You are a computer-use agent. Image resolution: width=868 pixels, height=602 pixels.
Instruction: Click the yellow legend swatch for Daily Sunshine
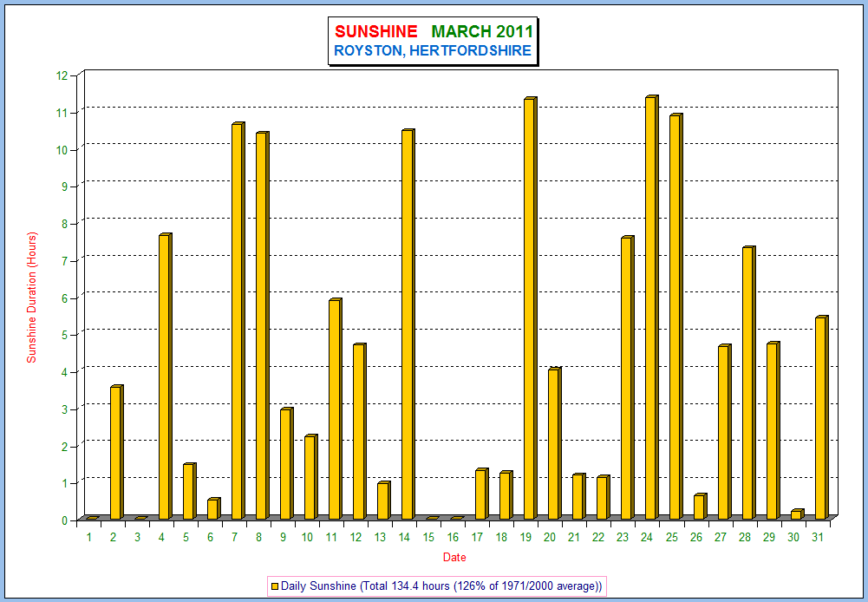pos(275,586)
